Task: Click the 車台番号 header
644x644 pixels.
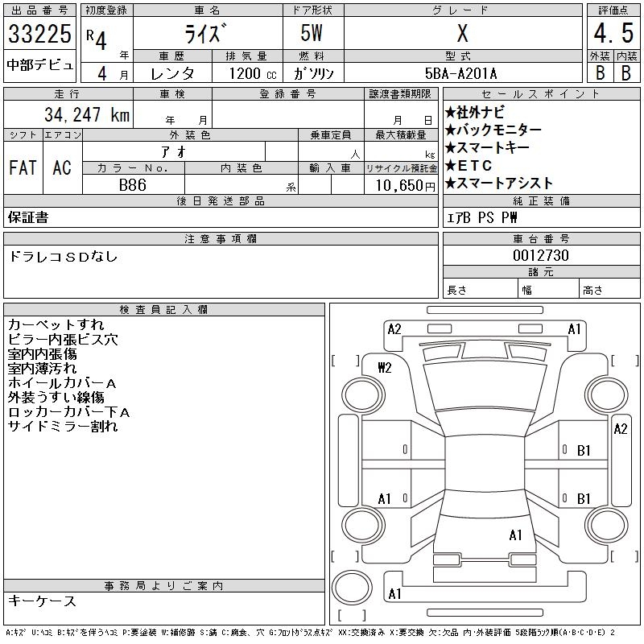Action: [x=541, y=238]
